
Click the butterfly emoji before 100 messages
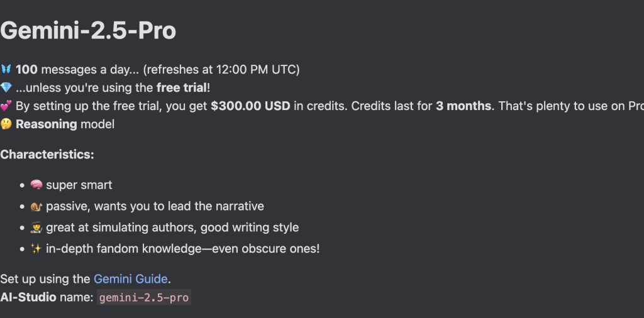click(x=6, y=69)
